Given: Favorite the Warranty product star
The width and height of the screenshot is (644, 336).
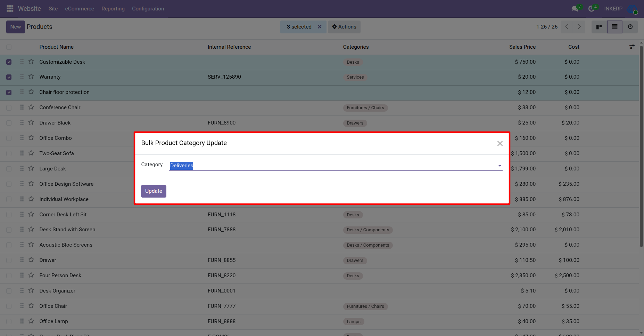Looking at the screenshot, I should coord(31,77).
